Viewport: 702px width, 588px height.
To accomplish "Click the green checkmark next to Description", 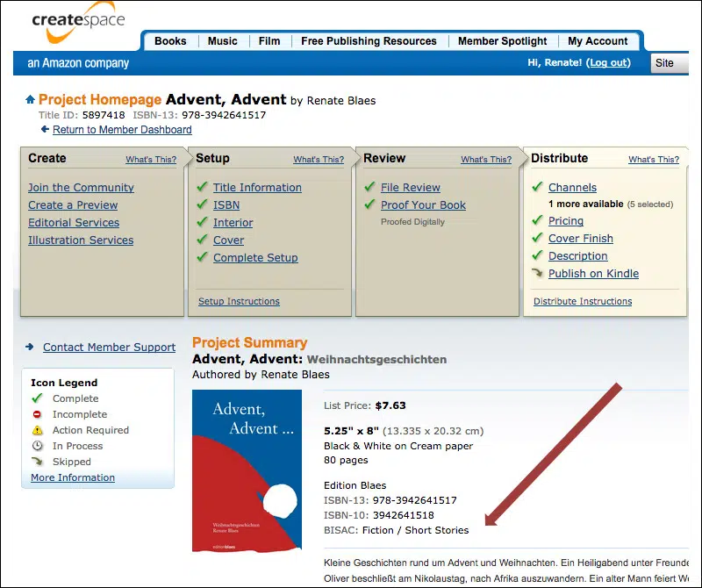I will 537,255.
